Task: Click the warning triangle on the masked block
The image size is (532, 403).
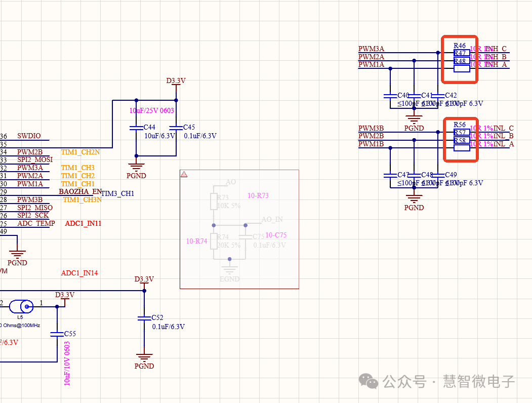Action: pyautogui.click(x=184, y=174)
